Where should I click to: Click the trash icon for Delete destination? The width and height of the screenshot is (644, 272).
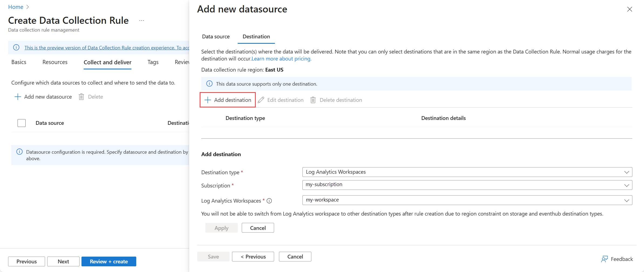tap(313, 100)
